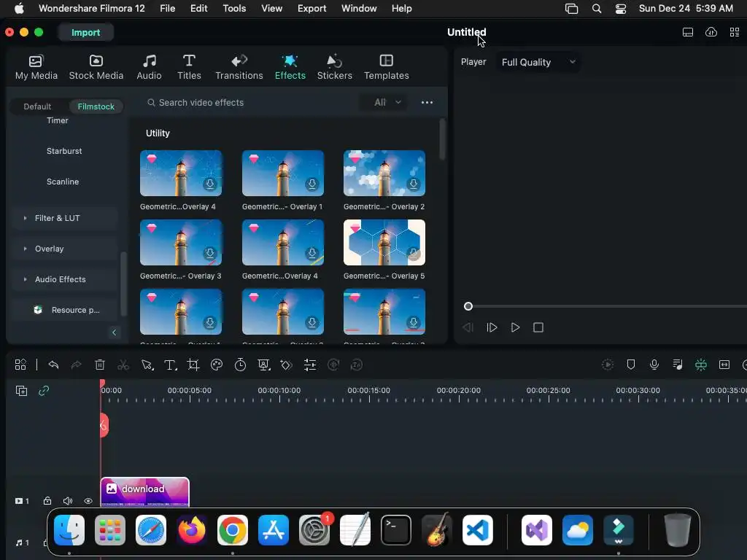Image resolution: width=747 pixels, height=560 pixels.
Task: Download the Geometric Overlay 3 effect
Action: pos(209,253)
